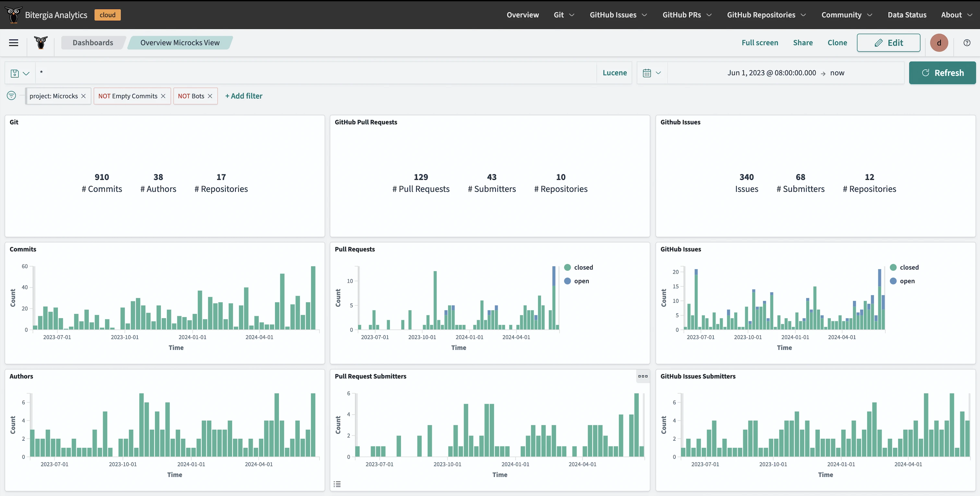This screenshot has width=980, height=496.
Task: Open the help question mark icon
Action: coord(967,42)
